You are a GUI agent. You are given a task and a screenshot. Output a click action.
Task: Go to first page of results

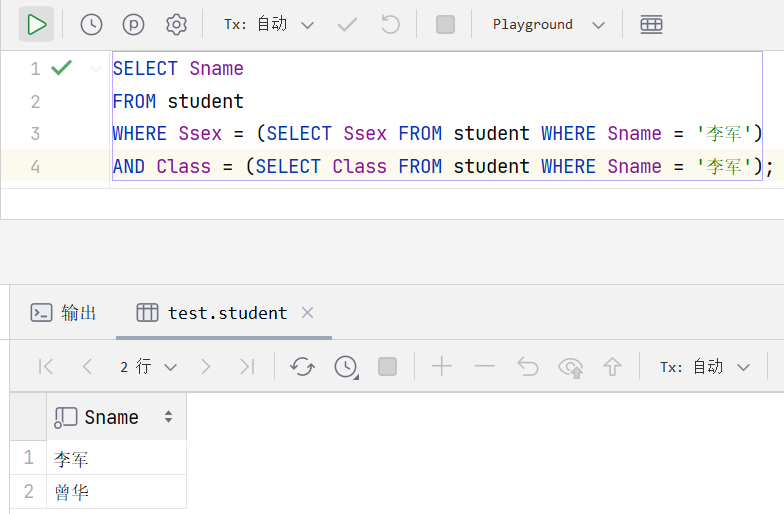click(46, 366)
